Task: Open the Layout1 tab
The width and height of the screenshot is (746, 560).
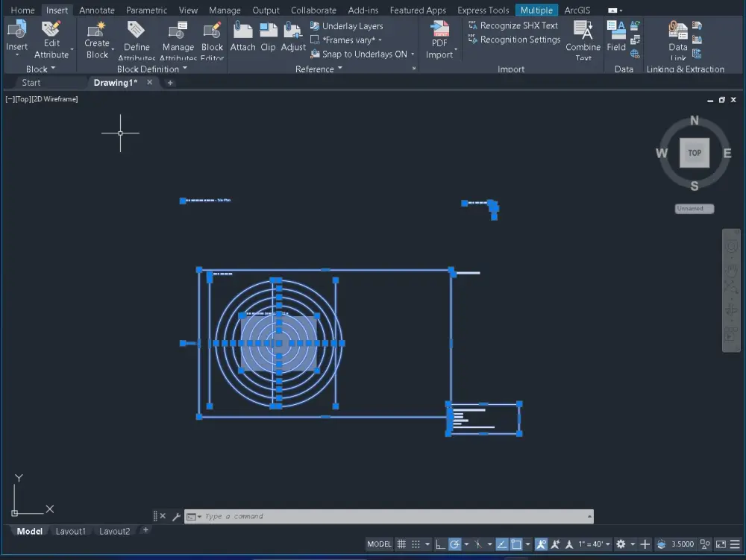Action: 71,531
